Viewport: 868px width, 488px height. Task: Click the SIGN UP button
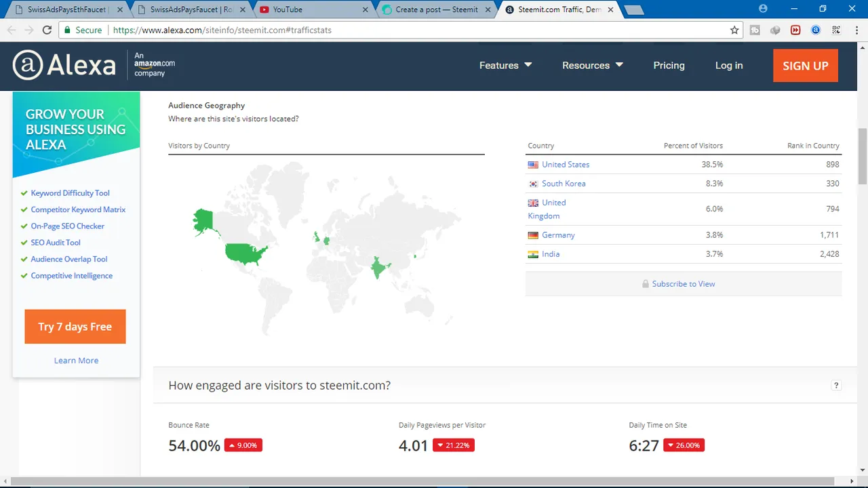tap(805, 66)
